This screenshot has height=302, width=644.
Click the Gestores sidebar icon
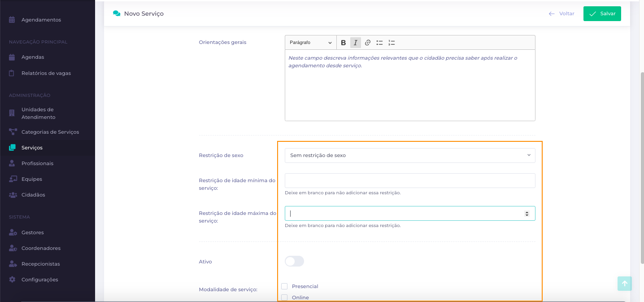13,232
